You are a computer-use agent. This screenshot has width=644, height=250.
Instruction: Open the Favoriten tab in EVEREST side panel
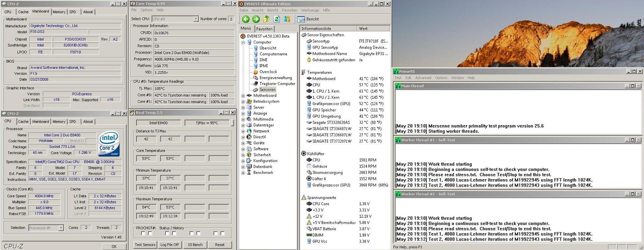(264, 29)
